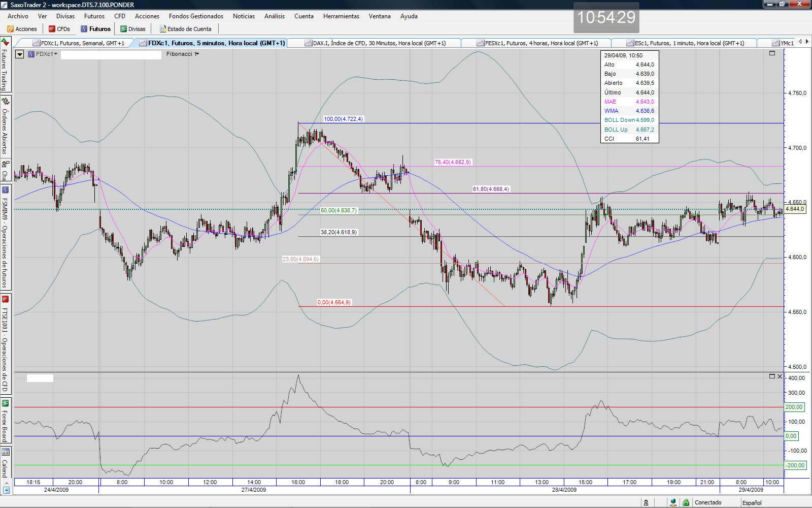Click the Divisas toolbar button
The image size is (812, 508).
click(x=132, y=29)
